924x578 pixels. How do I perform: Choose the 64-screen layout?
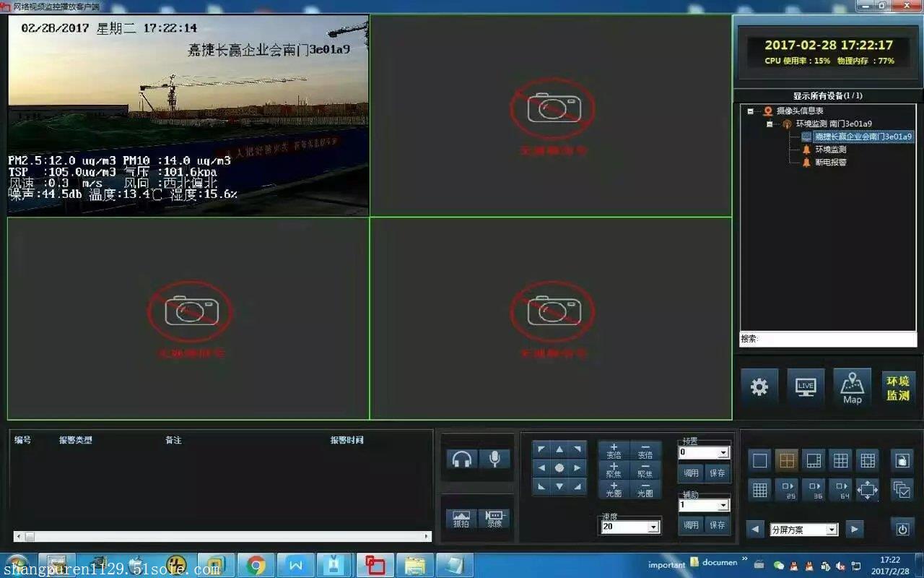pyautogui.click(x=840, y=490)
